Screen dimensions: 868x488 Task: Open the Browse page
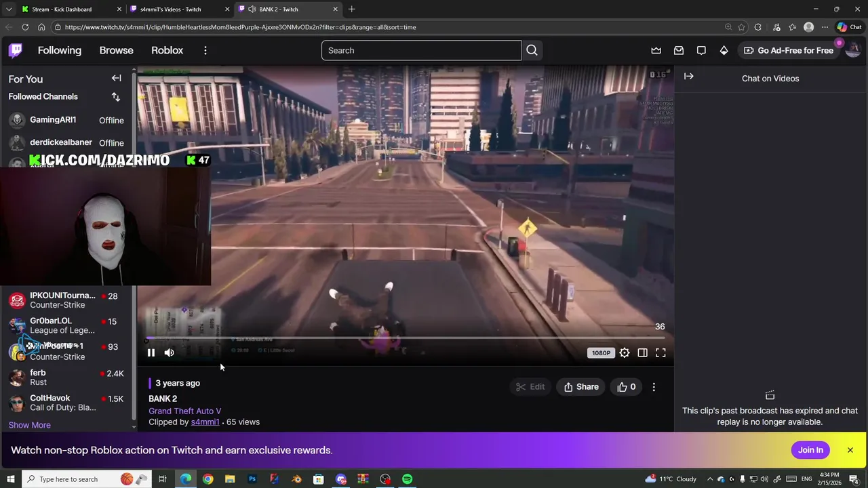point(116,50)
